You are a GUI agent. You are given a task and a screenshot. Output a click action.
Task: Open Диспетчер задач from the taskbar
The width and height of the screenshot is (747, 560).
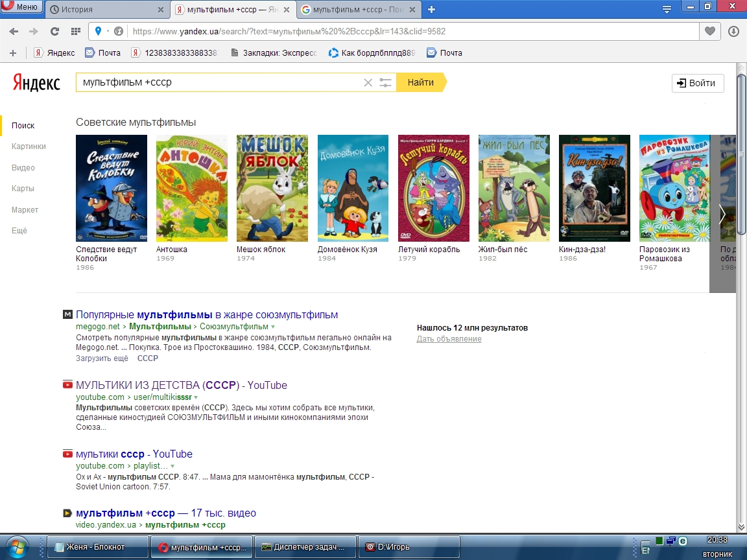[x=305, y=546]
